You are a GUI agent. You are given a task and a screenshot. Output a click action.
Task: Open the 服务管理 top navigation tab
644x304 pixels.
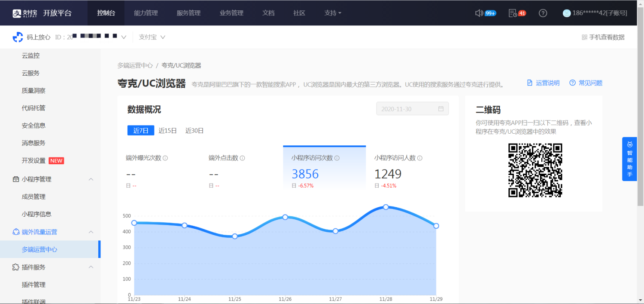pyautogui.click(x=188, y=13)
